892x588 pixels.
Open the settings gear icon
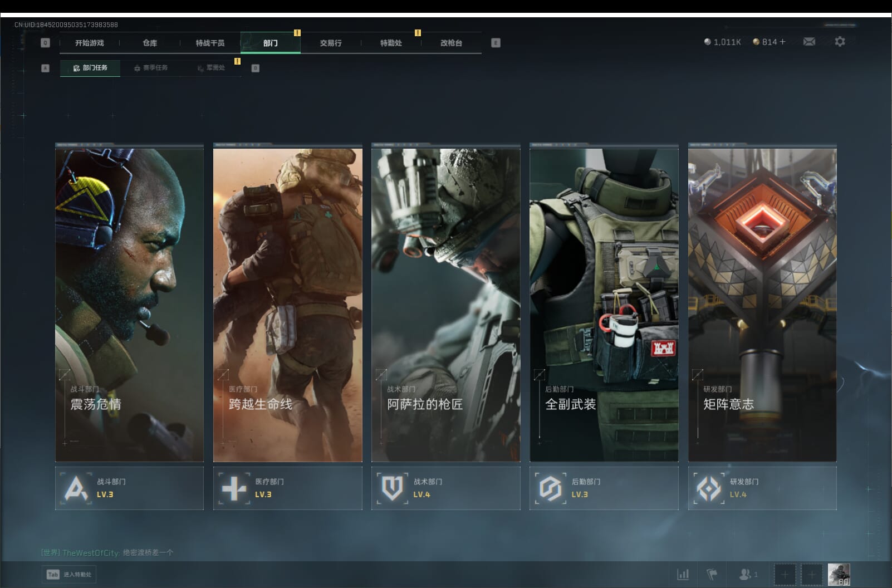[x=840, y=42]
